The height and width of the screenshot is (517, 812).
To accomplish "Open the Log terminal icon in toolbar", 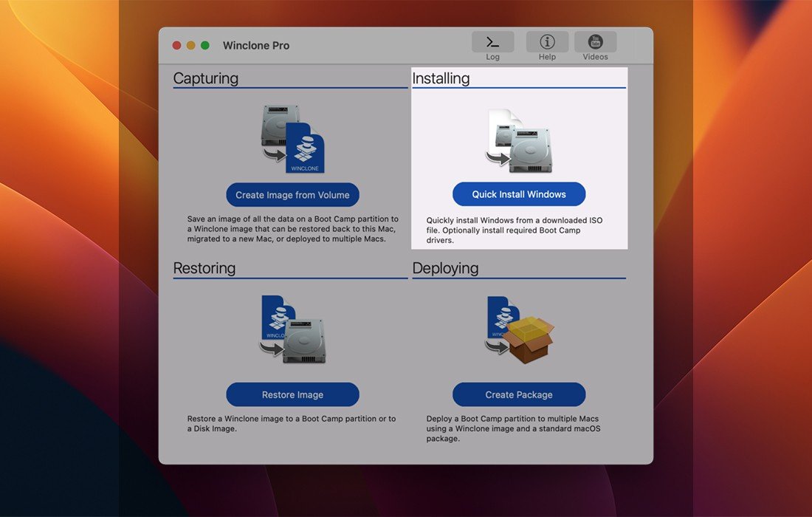I will coord(492,42).
